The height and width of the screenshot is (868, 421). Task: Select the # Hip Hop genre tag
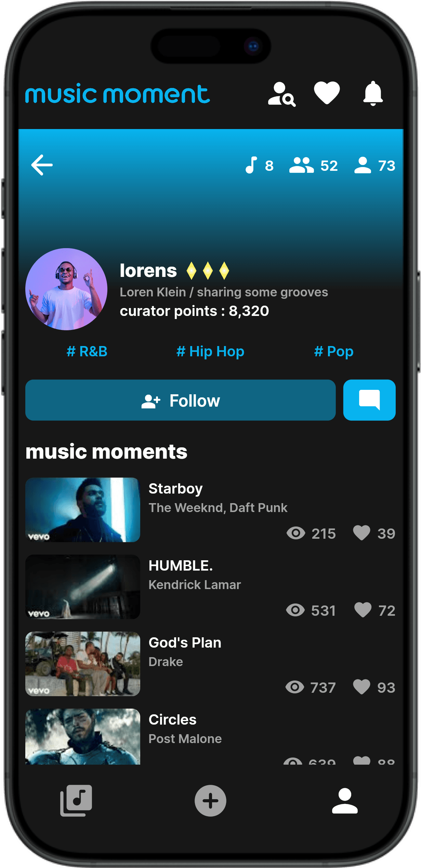pos(210,352)
